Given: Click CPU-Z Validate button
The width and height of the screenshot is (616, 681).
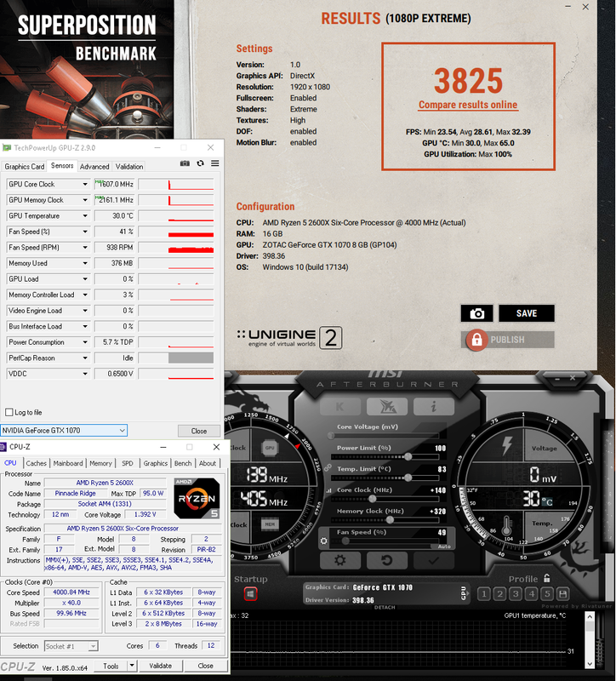Looking at the screenshot, I should tap(160, 666).
